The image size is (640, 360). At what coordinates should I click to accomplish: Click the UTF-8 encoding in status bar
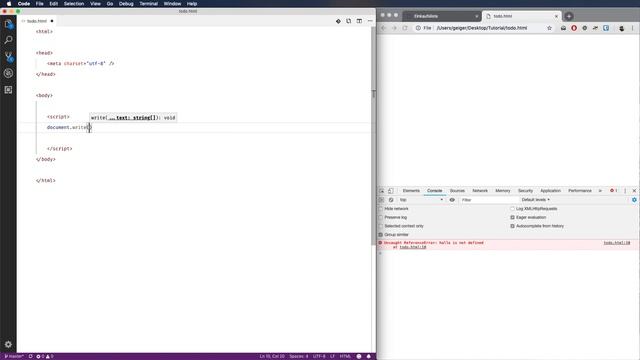(x=319, y=356)
